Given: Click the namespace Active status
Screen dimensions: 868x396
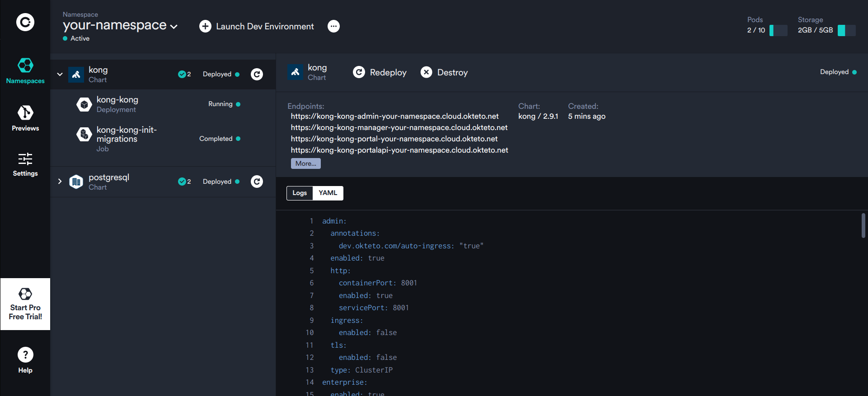Looking at the screenshot, I should tap(76, 38).
